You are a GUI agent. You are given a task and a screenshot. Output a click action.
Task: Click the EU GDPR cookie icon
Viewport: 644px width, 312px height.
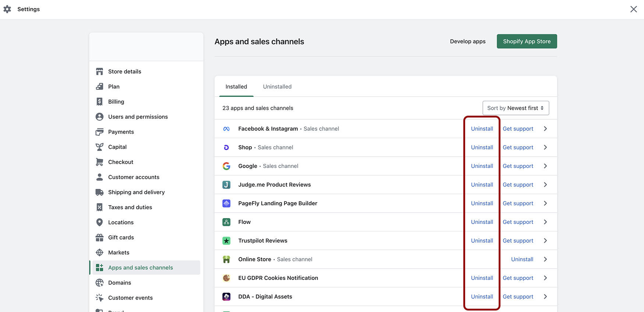click(x=226, y=278)
